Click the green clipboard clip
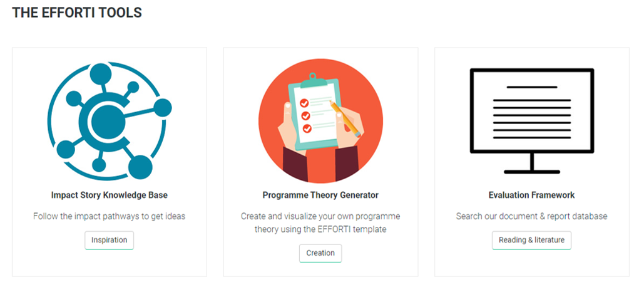The width and height of the screenshot is (644, 287). (x=314, y=81)
